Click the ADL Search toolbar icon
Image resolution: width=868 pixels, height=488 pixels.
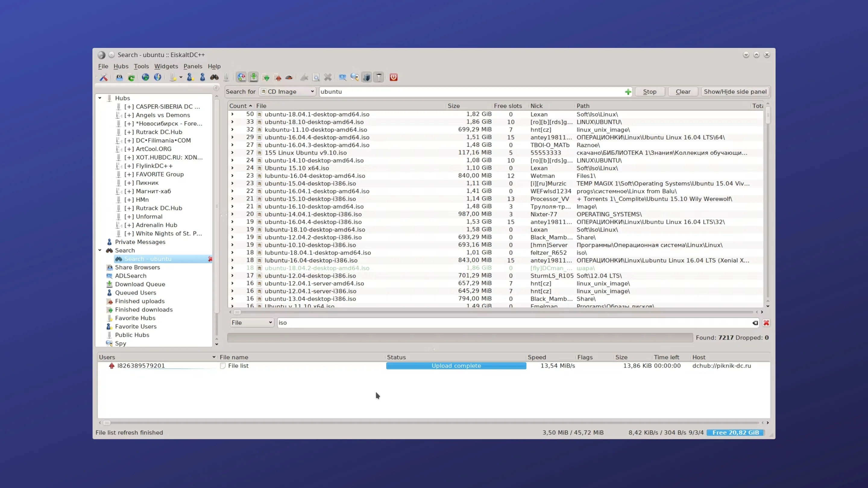tap(343, 77)
